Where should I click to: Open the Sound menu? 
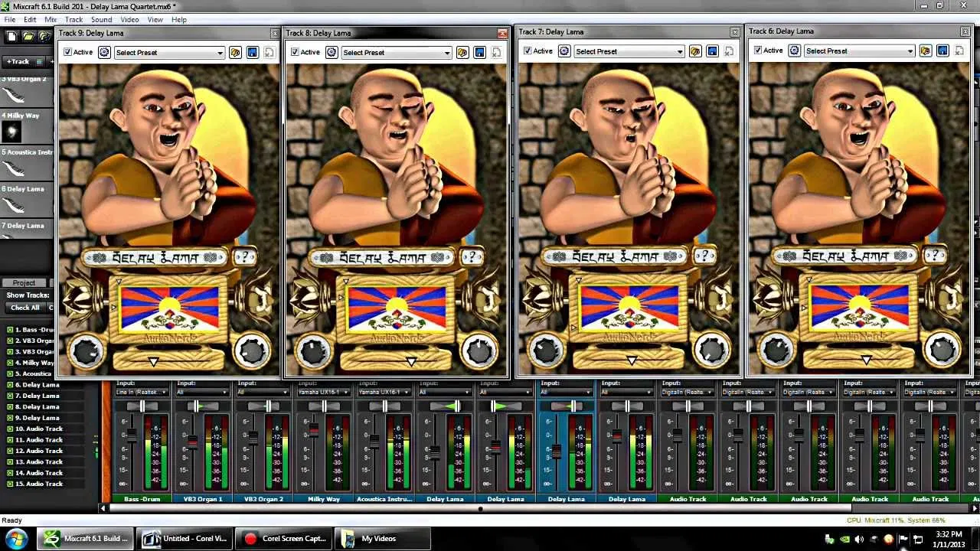[101, 19]
